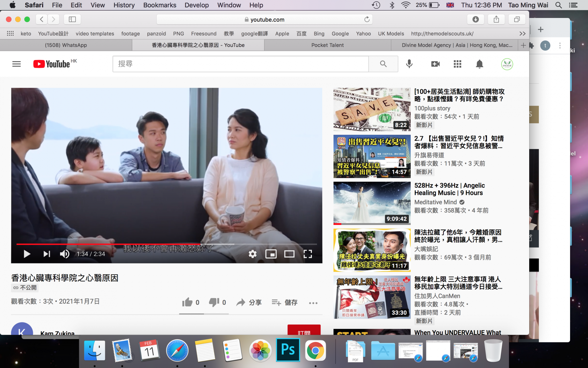Image resolution: width=588 pixels, height=368 pixels.
Task: Open notifications bell
Action: (x=480, y=64)
